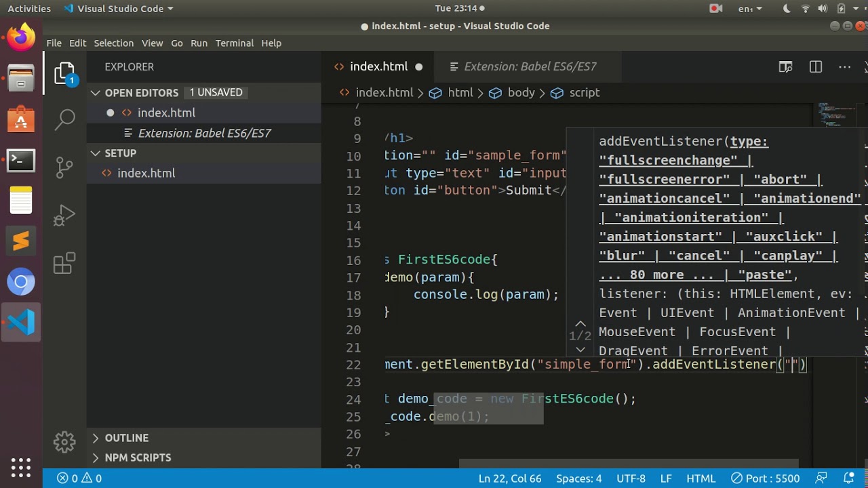Click the 1 UNSAVED badge
The image size is (868, 488).
pos(216,92)
